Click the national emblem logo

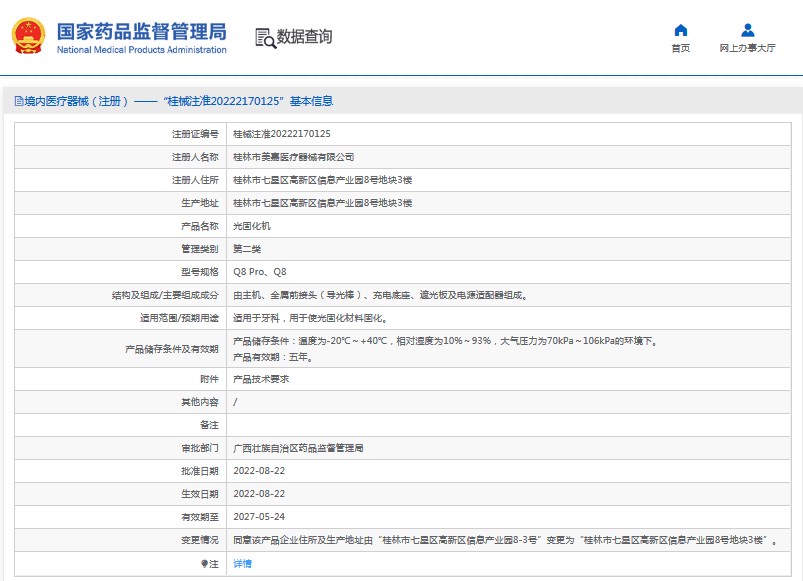(x=28, y=36)
